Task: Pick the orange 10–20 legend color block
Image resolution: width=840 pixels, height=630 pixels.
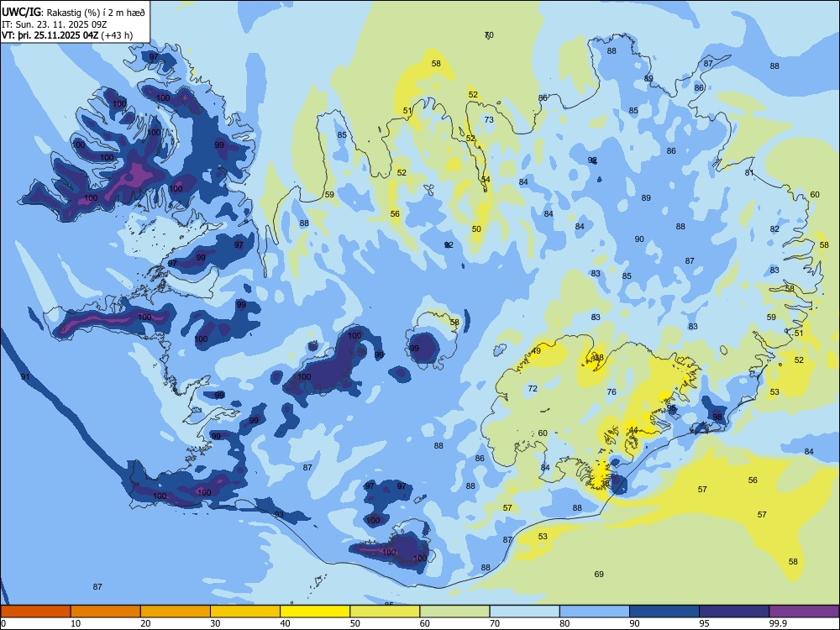Action: click(106, 612)
